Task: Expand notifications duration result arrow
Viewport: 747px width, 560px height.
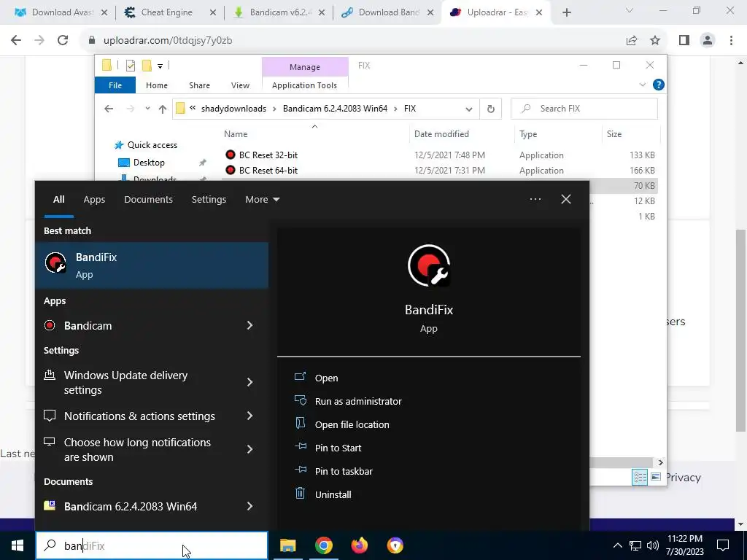Action: 249,449
